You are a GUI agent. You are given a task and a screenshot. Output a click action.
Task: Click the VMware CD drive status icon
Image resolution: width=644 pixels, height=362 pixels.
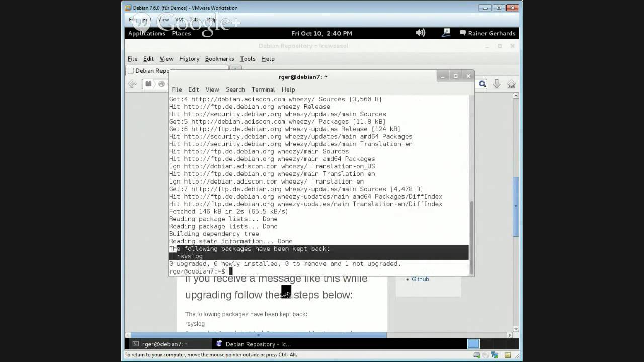486,355
